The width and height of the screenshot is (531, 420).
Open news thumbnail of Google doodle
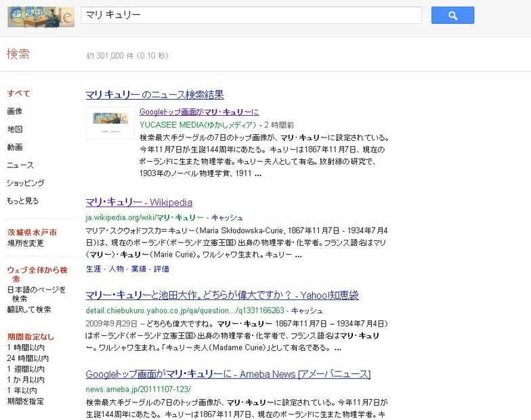[110, 123]
